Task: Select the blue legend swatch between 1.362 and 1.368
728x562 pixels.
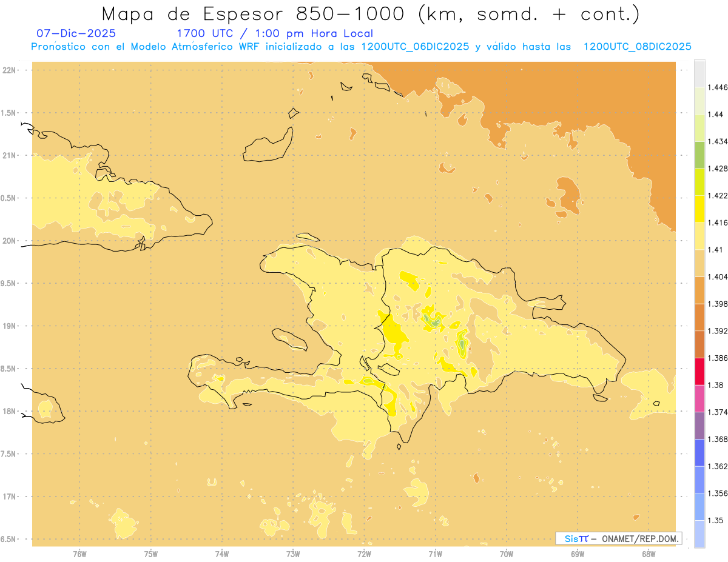Action: [x=699, y=452]
